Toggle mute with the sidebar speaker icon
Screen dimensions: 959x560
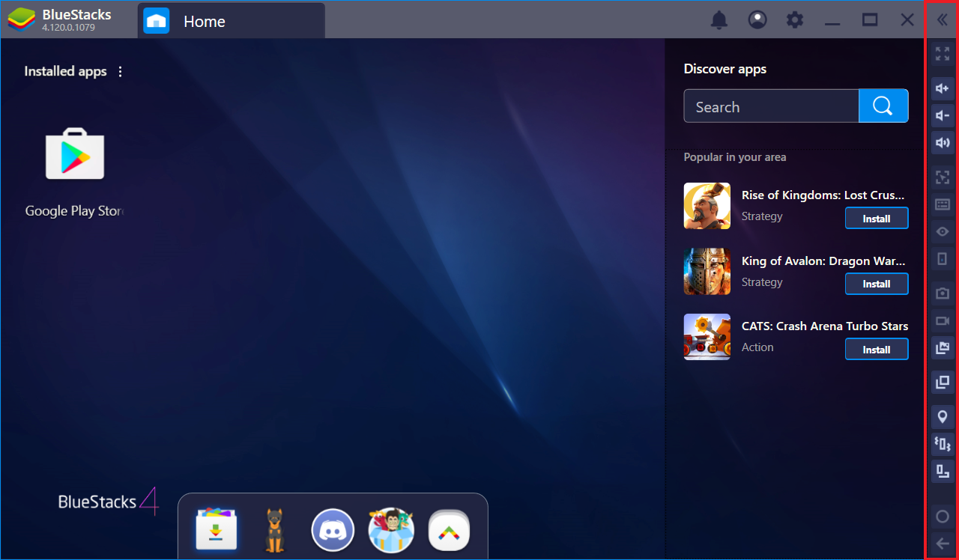pos(943,142)
